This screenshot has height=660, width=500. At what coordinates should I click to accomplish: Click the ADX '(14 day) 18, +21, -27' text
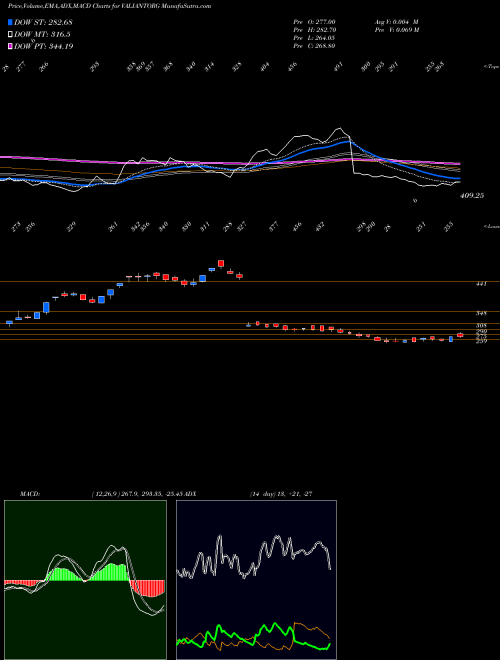pyautogui.click(x=280, y=494)
